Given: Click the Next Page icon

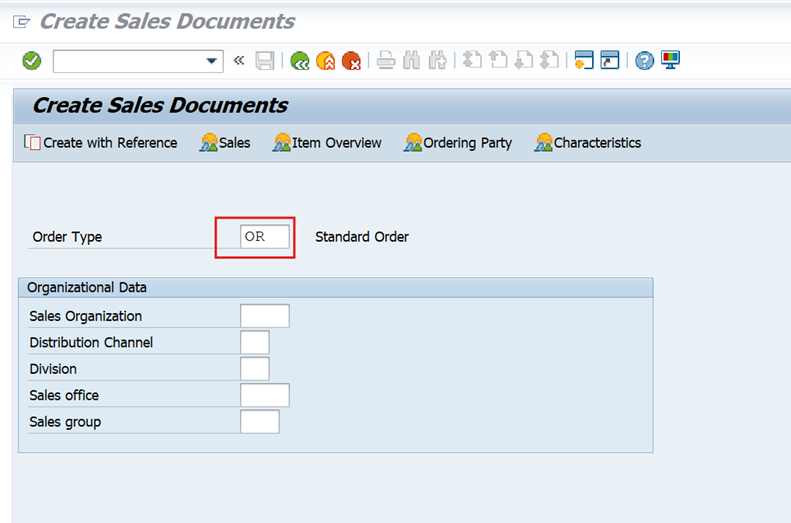Looking at the screenshot, I should point(524,60).
